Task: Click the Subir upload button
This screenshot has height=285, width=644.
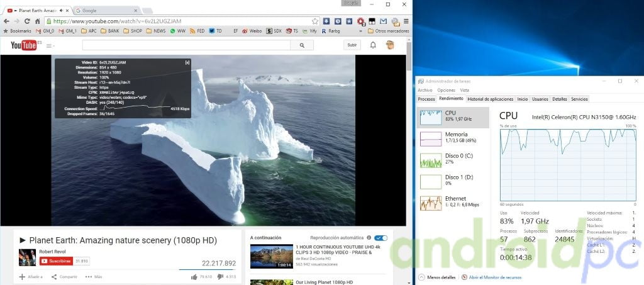Action: point(352,45)
